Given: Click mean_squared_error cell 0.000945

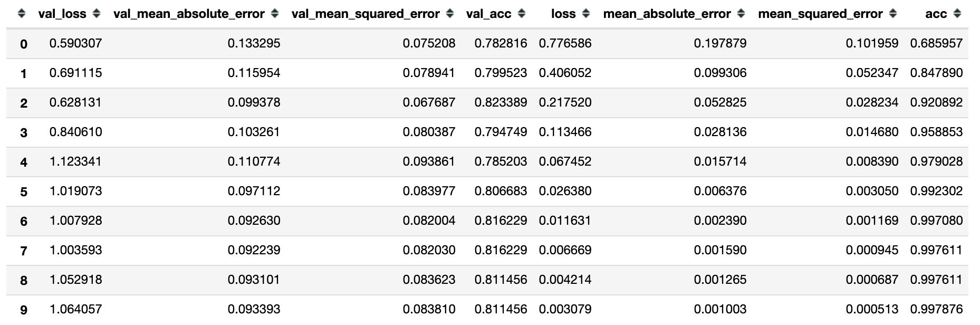Looking at the screenshot, I should pos(872,250).
